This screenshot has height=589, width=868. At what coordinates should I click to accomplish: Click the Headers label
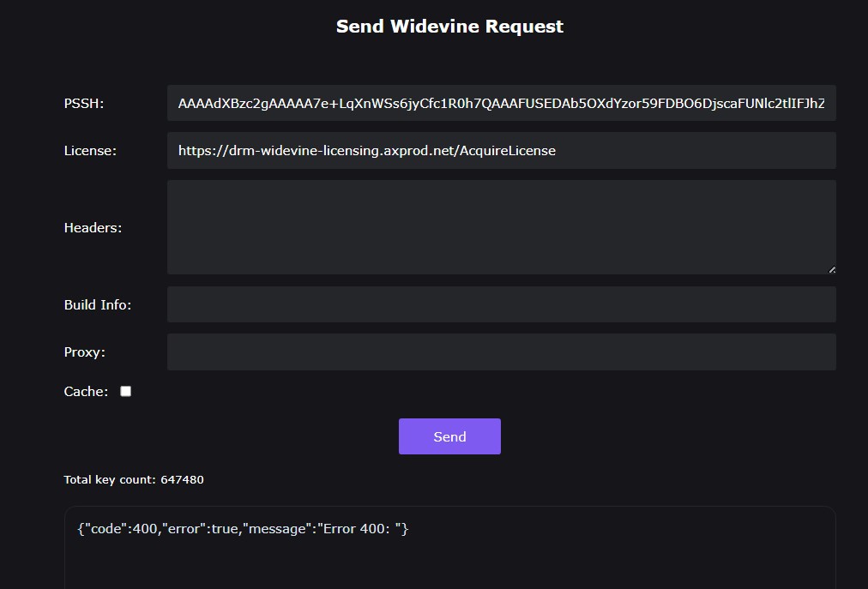click(93, 228)
